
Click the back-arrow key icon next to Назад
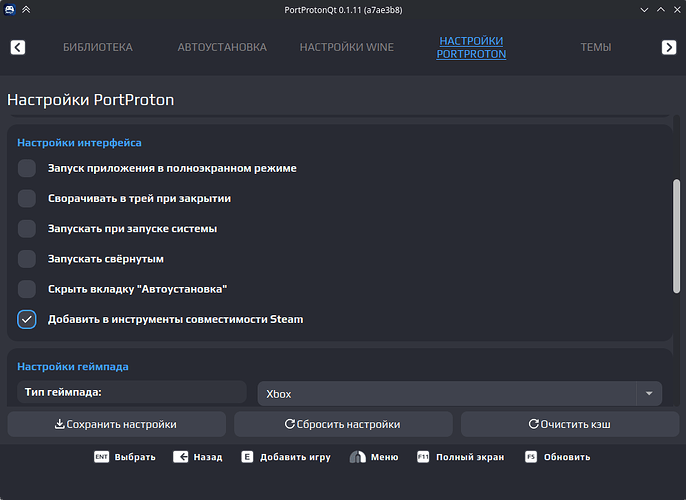pos(181,457)
